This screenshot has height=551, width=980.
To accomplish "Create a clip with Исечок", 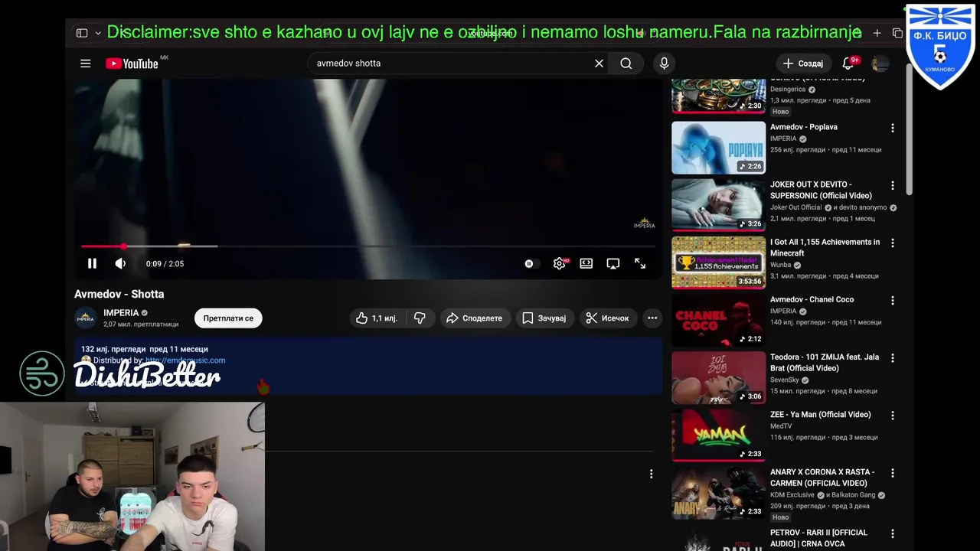I will coord(608,318).
